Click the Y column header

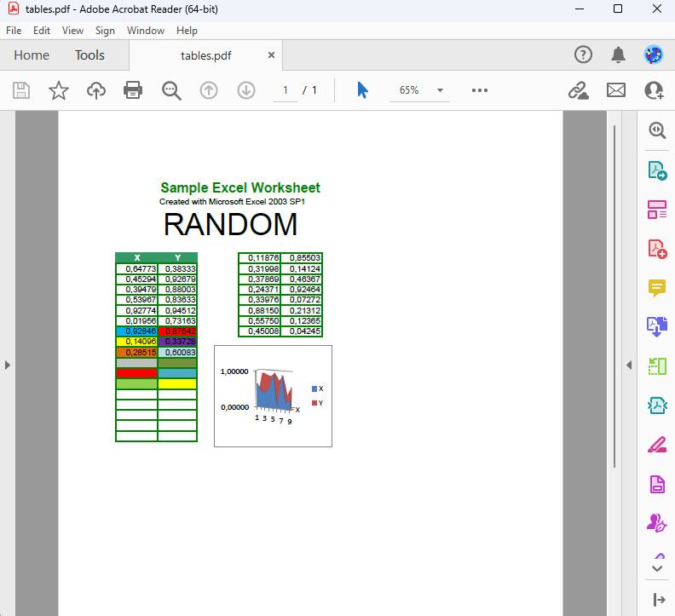click(x=177, y=257)
